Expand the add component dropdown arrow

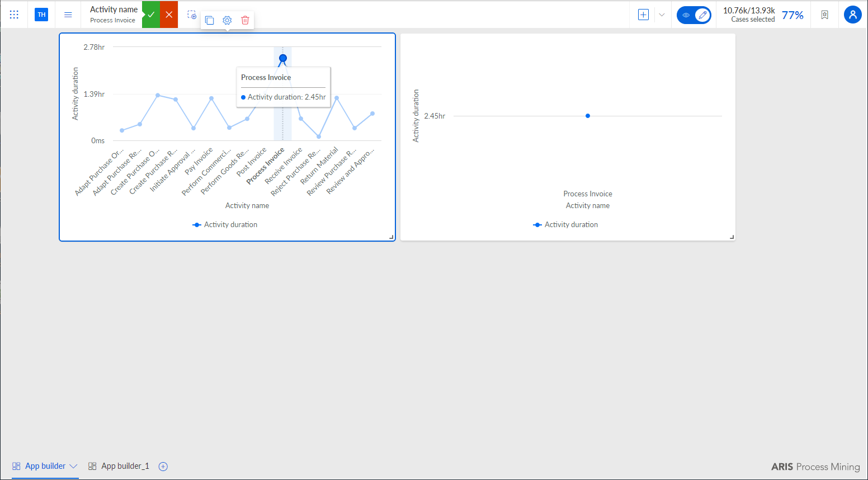(x=662, y=15)
